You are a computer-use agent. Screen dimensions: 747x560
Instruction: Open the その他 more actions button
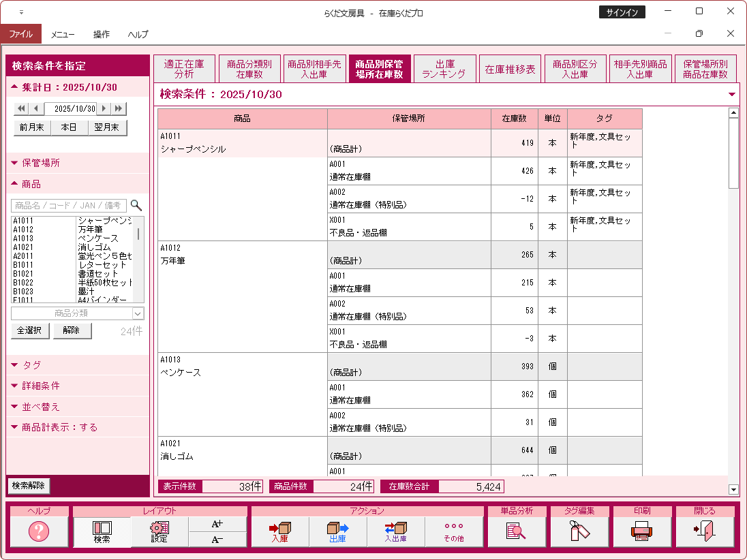[453, 531]
